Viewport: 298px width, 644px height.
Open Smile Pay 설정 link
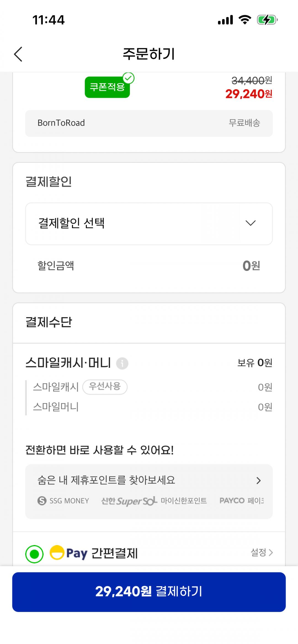pyautogui.click(x=261, y=552)
